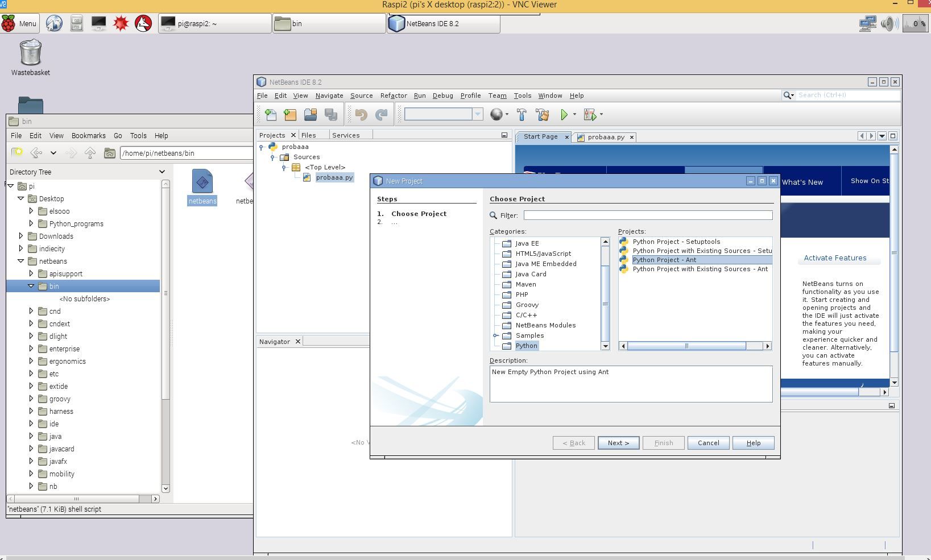Click the NetBeans Search field
The height and width of the screenshot is (560, 931).
pyautogui.click(x=847, y=95)
